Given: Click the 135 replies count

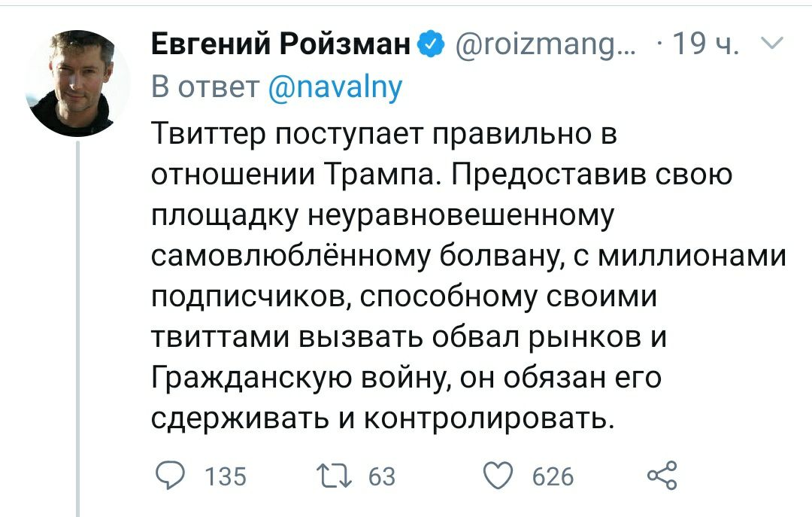Looking at the screenshot, I should [x=226, y=476].
